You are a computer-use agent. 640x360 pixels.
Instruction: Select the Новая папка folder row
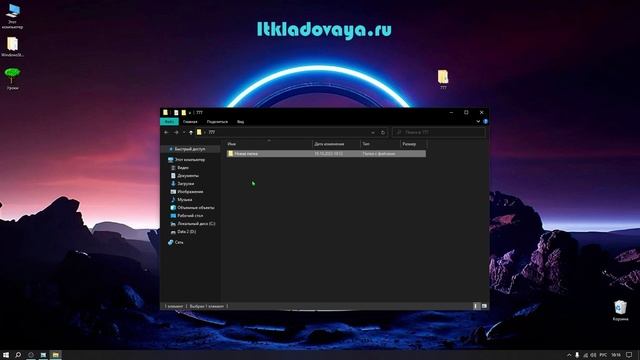[326, 154]
